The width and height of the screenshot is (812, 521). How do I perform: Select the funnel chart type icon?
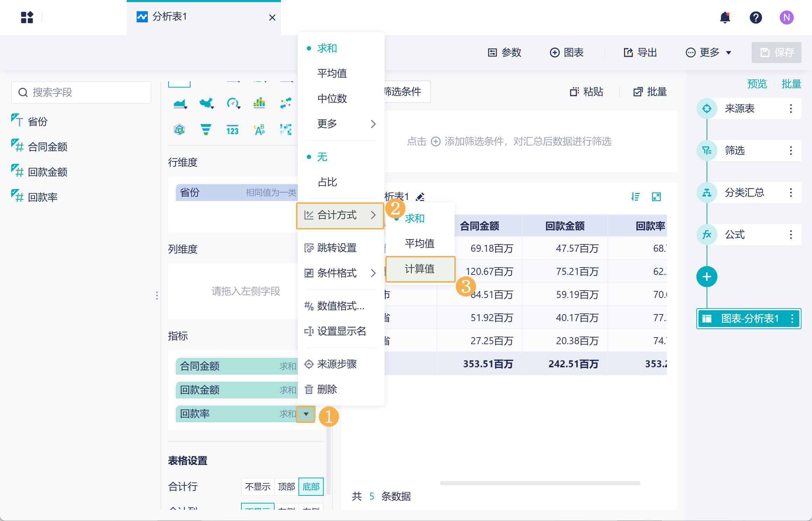(206, 130)
